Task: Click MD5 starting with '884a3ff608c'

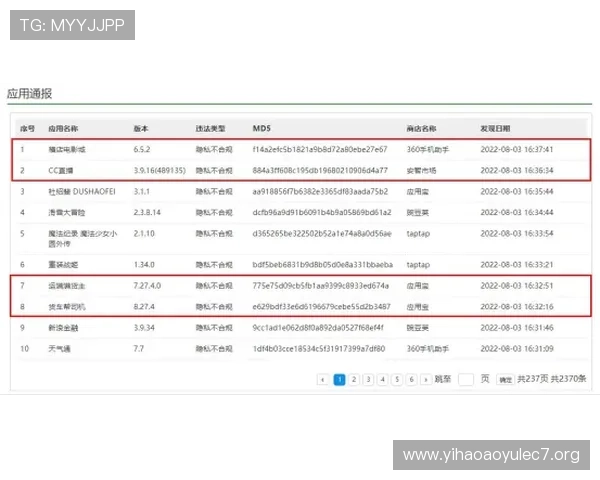Action: tap(320, 170)
